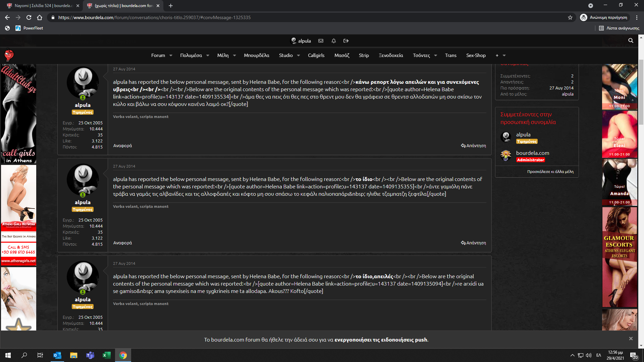Open AdultClub call girls banner
Screen dimensions: 644x362
pyautogui.click(x=18, y=113)
